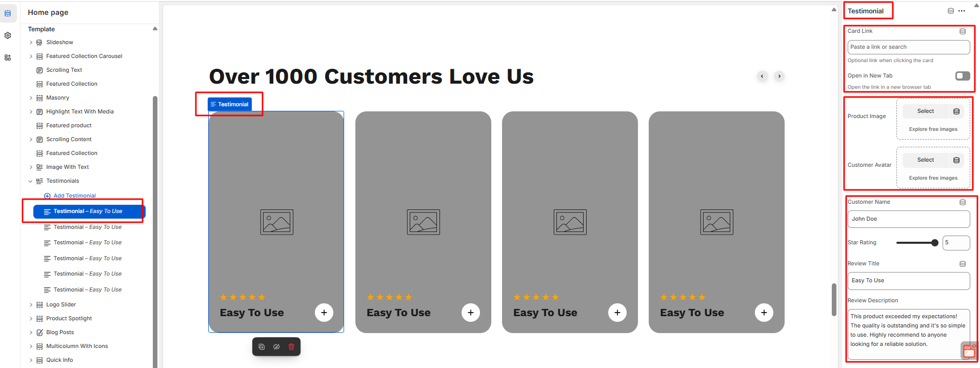The image size is (980, 368).
Task: Go to next testimonial with carousel arrow
Action: click(x=779, y=76)
